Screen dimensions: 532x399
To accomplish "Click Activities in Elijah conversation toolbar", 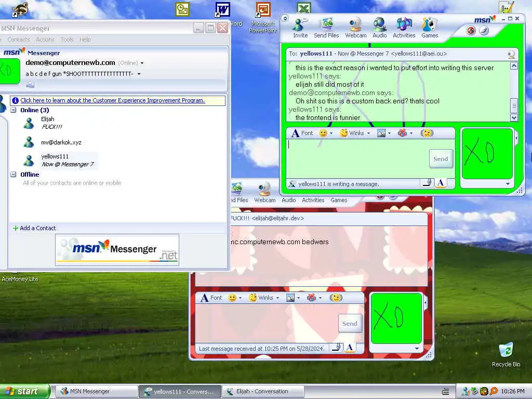I will click(313, 200).
